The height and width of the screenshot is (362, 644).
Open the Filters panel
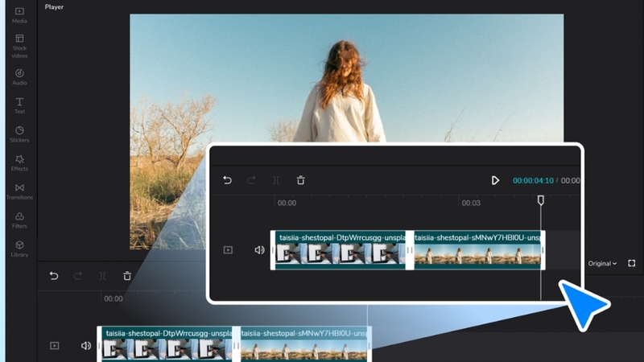pyautogui.click(x=19, y=220)
